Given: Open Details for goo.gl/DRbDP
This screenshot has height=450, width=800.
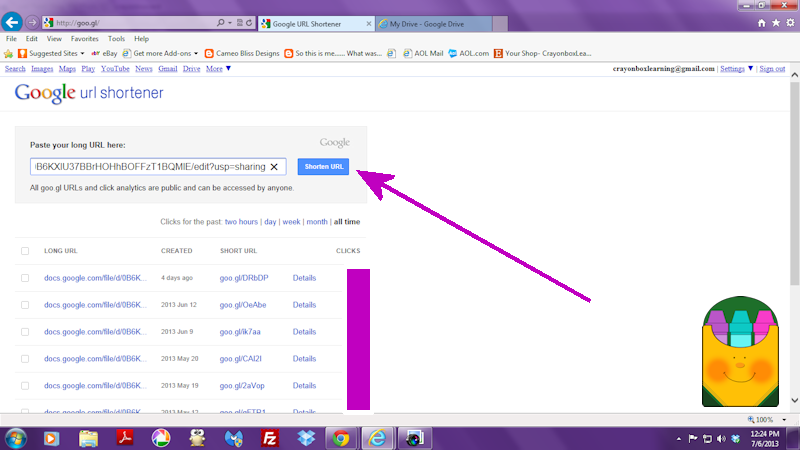Looking at the screenshot, I should [x=304, y=278].
